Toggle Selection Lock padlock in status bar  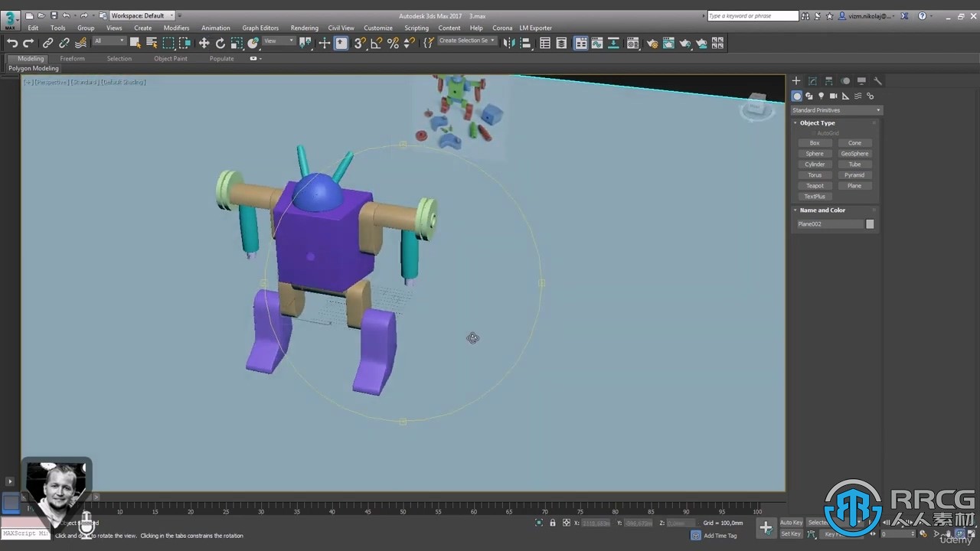click(553, 523)
